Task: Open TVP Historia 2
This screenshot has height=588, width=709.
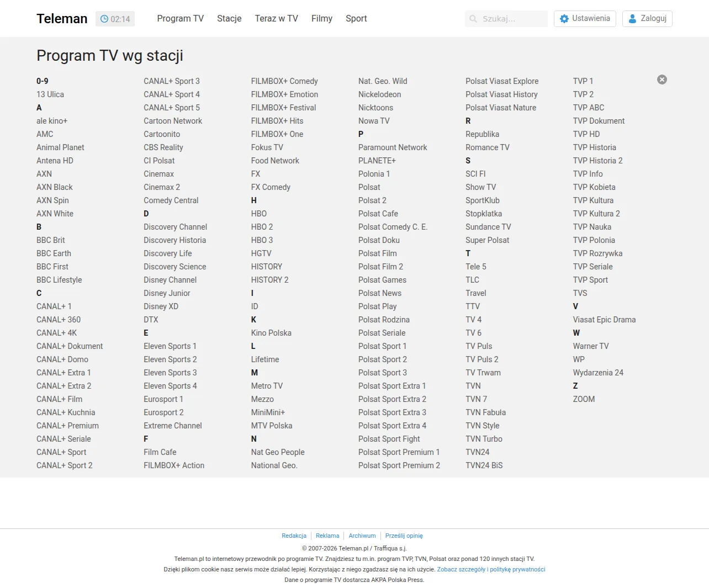Action: click(x=597, y=161)
